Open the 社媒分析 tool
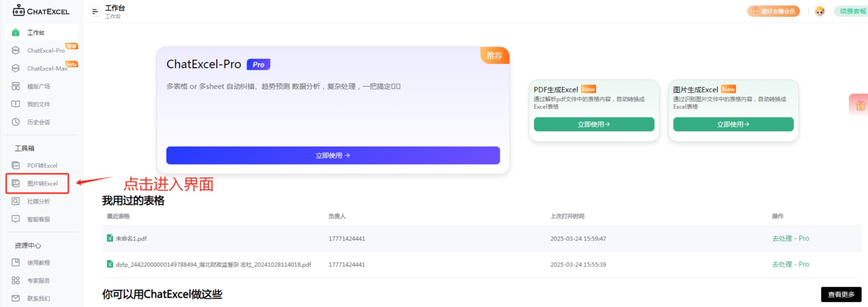The image size is (868, 307). pos(38,201)
